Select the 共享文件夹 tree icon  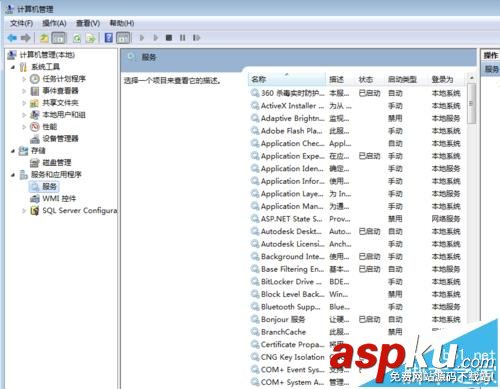click(x=35, y=103)
